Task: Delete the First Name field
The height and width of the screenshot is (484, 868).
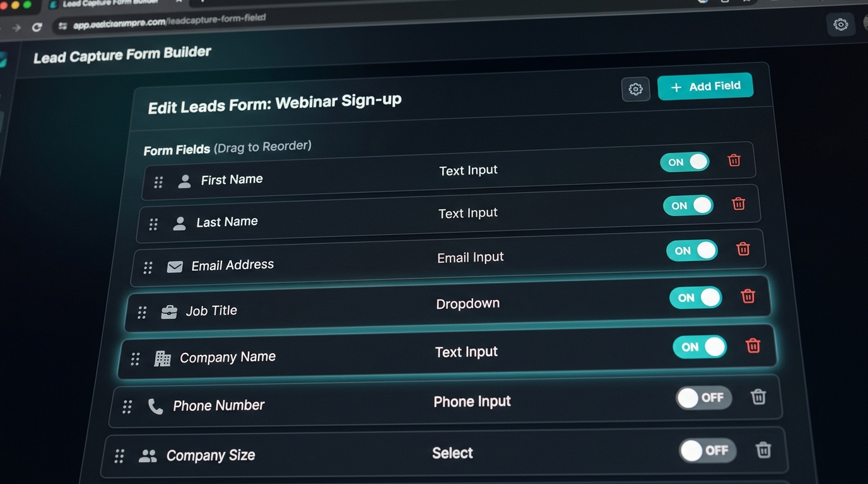Action: [x=734, y=160]
